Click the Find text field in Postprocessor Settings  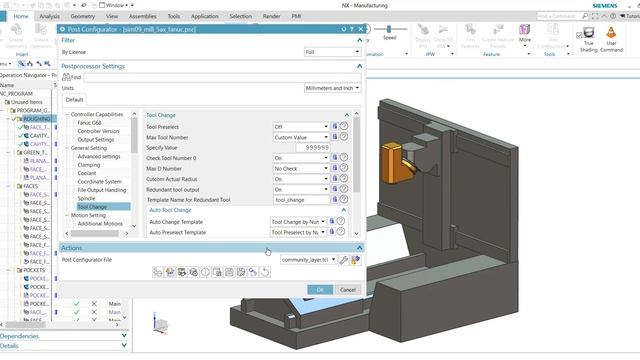(x=222, y=77)
